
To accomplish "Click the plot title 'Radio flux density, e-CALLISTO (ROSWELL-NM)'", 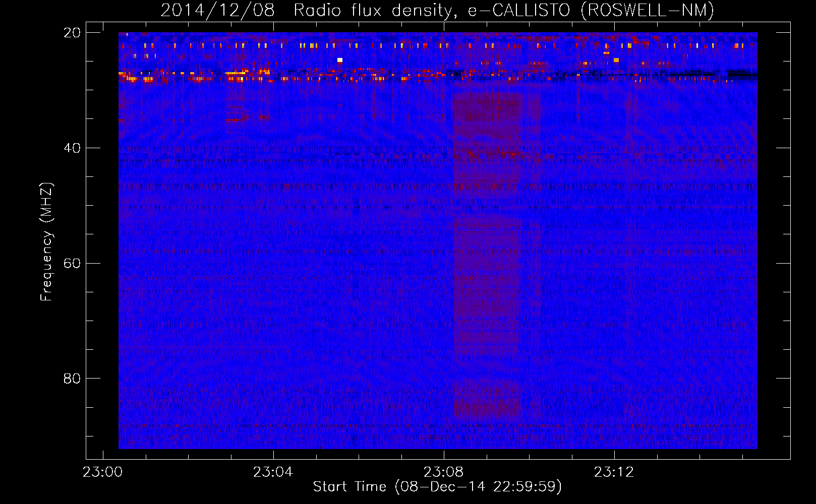I will (x=504, y=10).
